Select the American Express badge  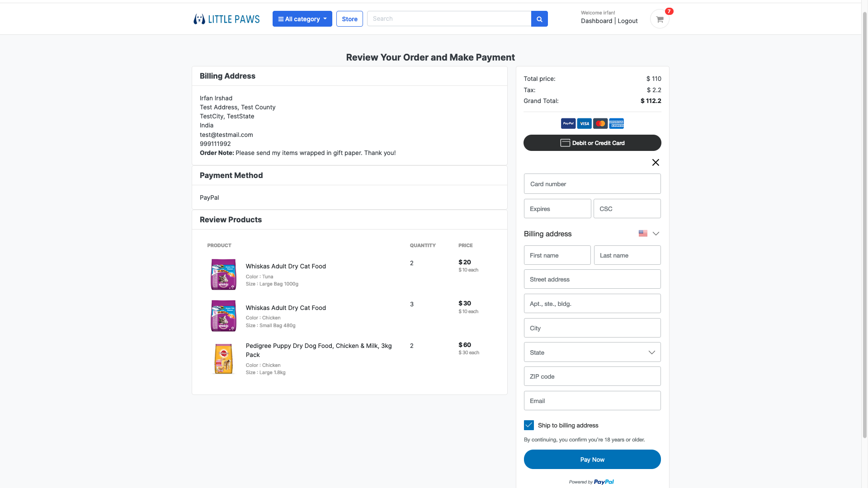616,123
